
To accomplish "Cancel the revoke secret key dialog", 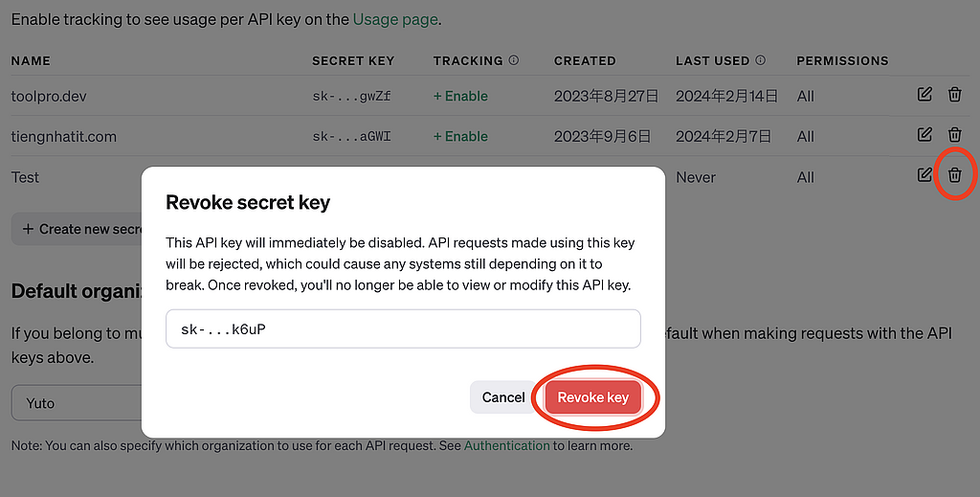I will (503, 397).
